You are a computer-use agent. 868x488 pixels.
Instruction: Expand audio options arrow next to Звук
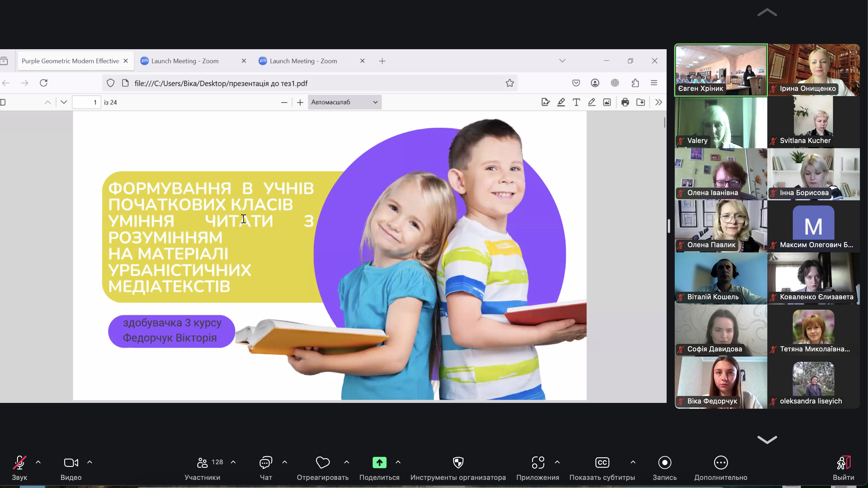coord(38,462)
